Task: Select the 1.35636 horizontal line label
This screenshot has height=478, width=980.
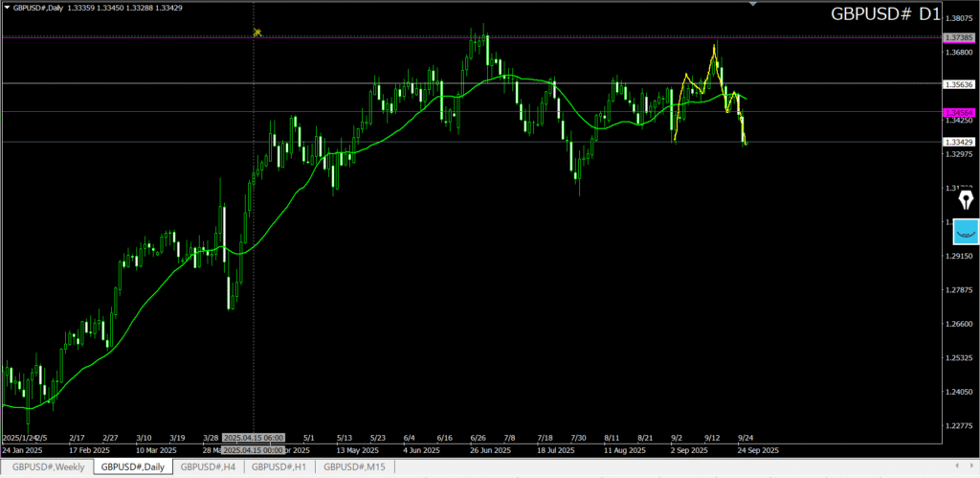Action: pos(959,84)
